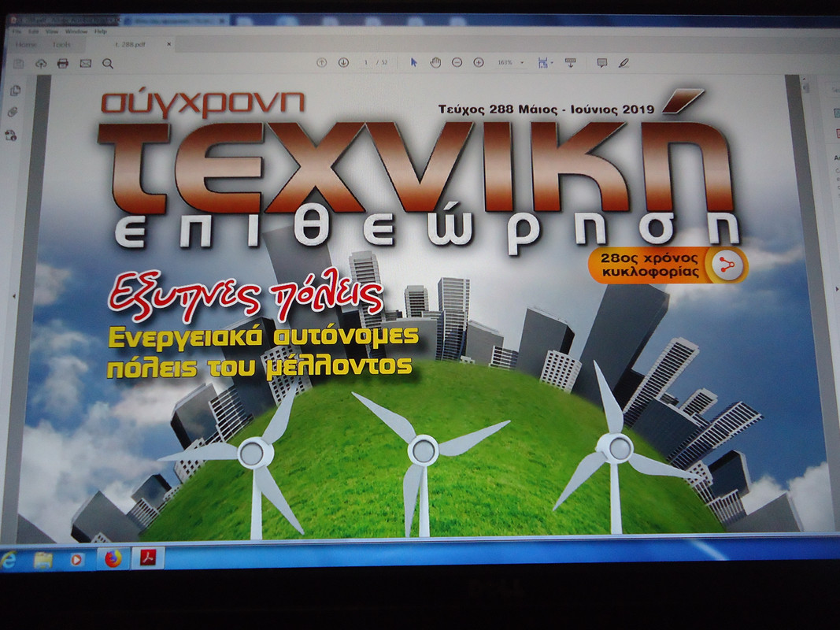
Task: Open the find text magnifier icon
Action: coord(108,64)
